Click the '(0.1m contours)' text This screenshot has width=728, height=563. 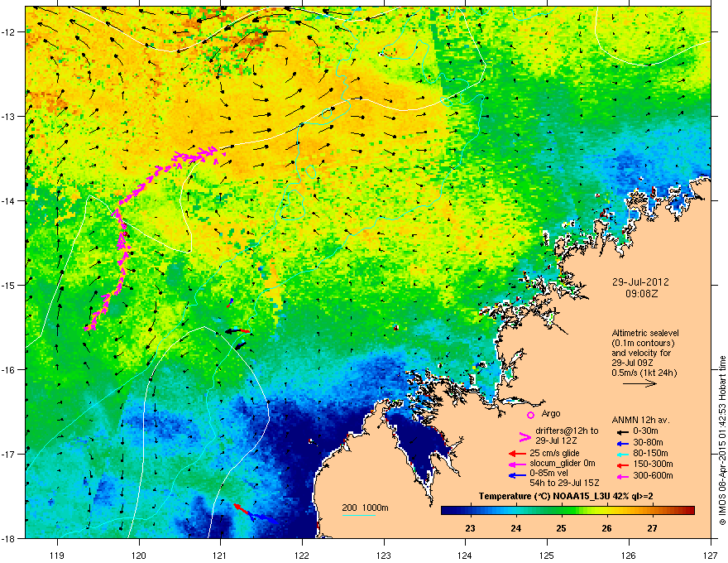coord(643,344)
